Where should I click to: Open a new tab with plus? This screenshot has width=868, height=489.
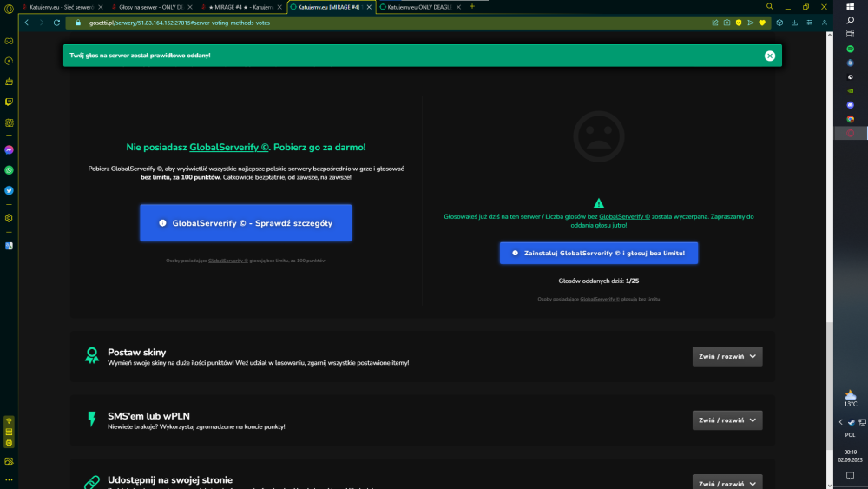pyautogui.click(x=472, y=7)
